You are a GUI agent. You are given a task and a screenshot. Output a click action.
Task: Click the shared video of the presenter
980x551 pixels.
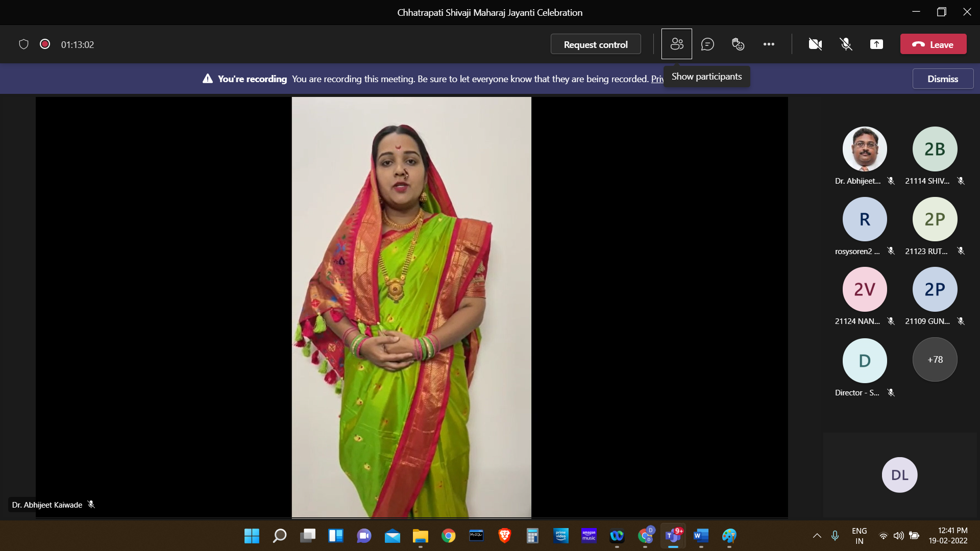tap(411, 307)
